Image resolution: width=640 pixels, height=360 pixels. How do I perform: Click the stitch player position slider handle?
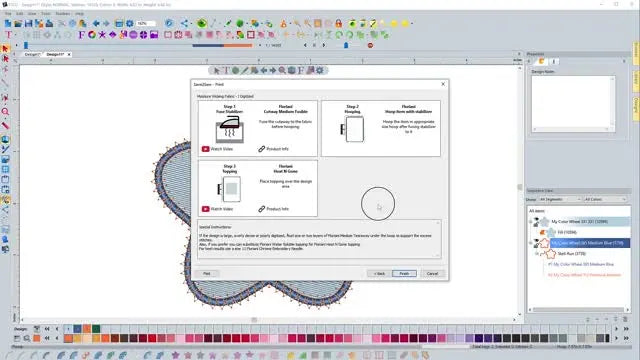[26, 45]
